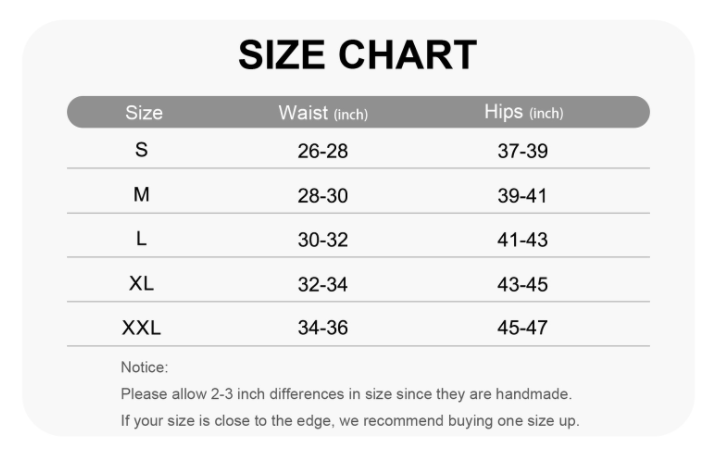
Task: Click the SIZE CHART title
Action: click(358, 55)
